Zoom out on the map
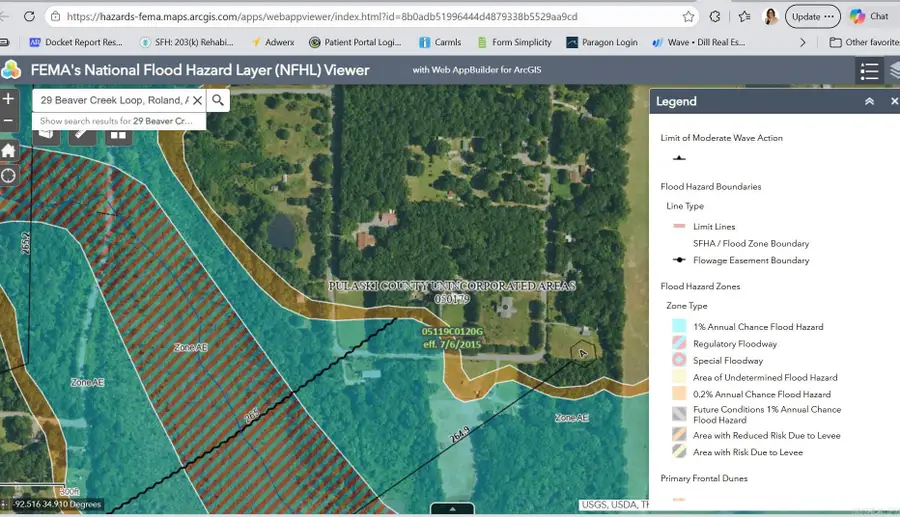The image size is (900, 517). coord(8,120)
